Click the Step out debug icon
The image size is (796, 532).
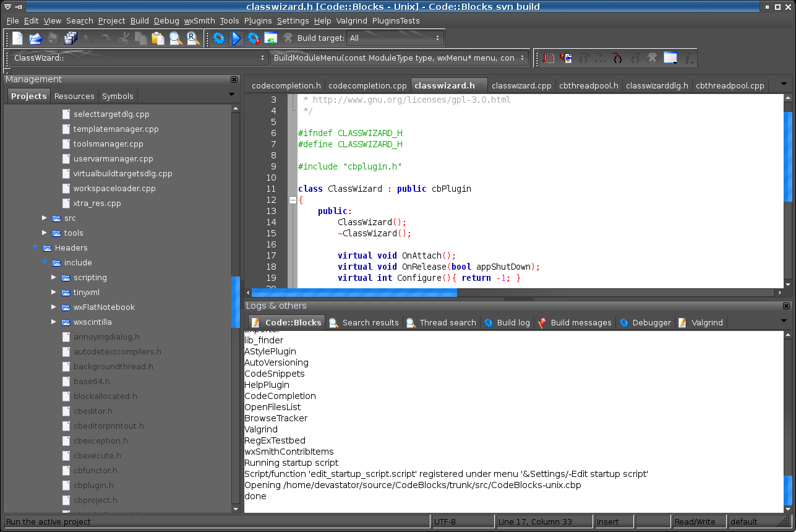tap(635, 58)
